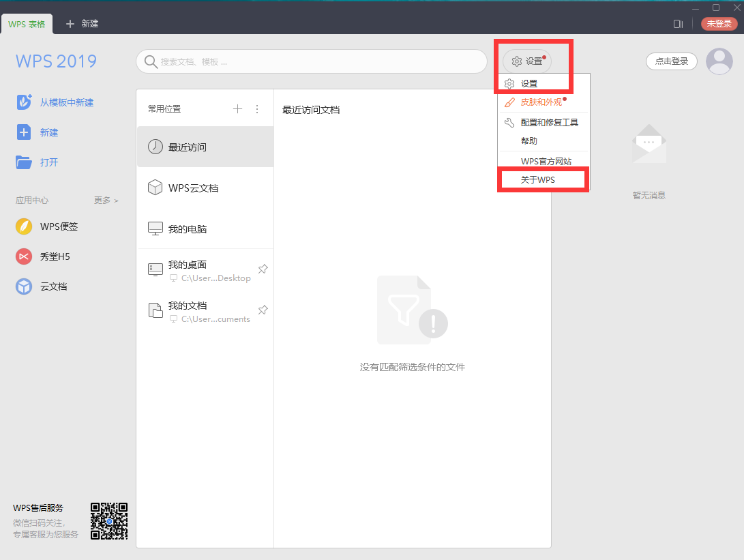744x560 pixels.
Task: Switch to the WPS 表格 tab
Action: click(x=27, y=24)
